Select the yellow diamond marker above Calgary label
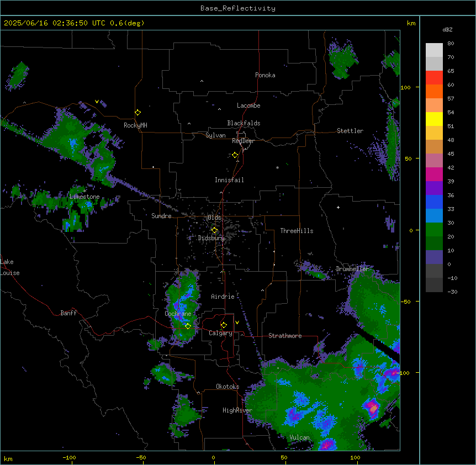This screenshot has width=476, height=465. 224,325
